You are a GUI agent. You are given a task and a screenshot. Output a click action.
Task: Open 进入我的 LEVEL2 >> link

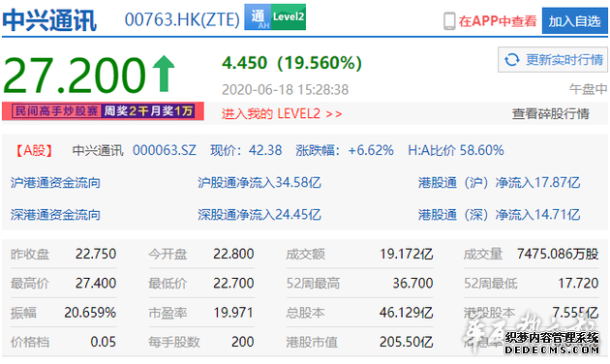click(x=282, y=114)
